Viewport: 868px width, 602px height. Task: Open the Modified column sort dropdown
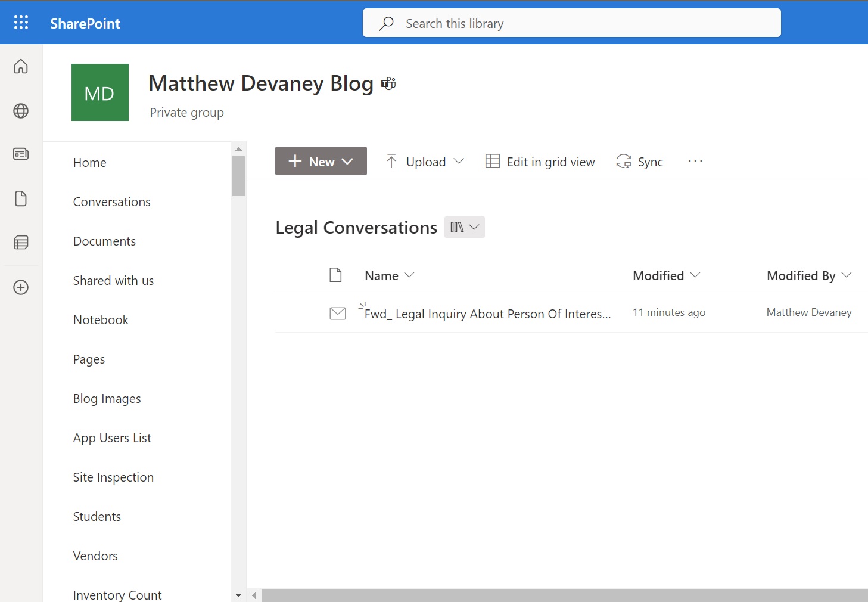tap(695, 275)
